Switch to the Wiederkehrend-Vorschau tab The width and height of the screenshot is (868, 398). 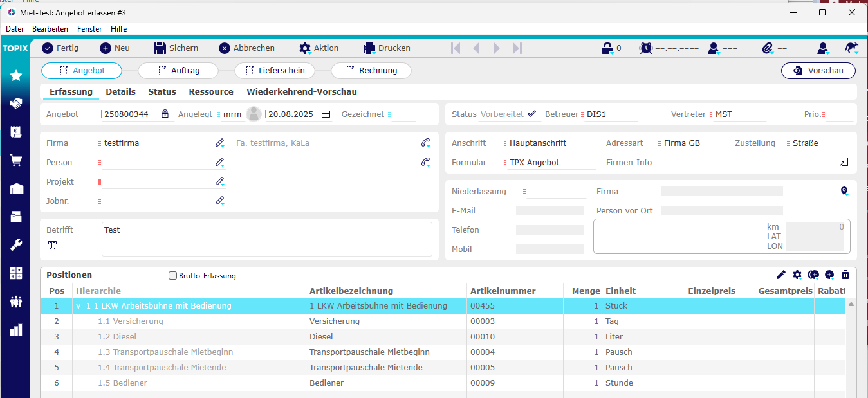[x=302, y=92]
